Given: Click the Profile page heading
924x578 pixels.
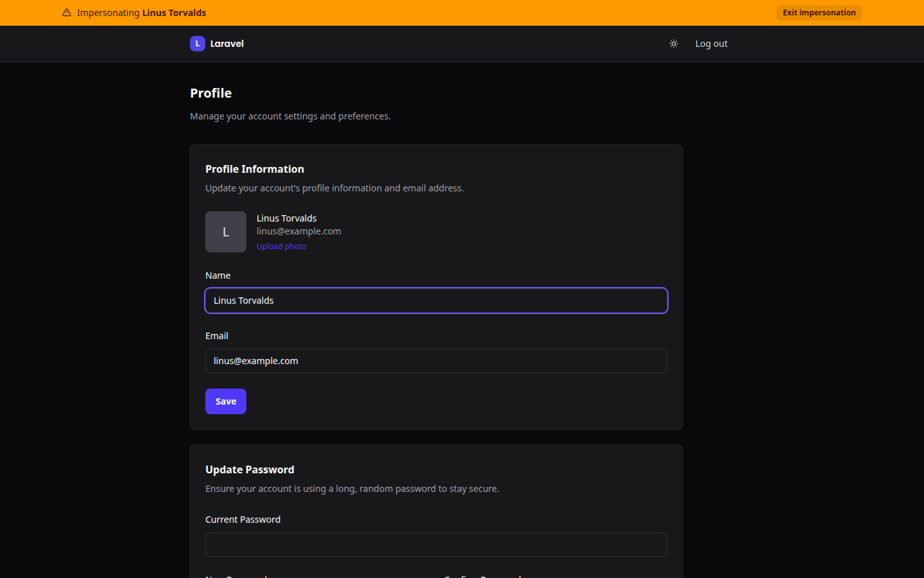Looking at the screenshot, I should coord(211,93).
